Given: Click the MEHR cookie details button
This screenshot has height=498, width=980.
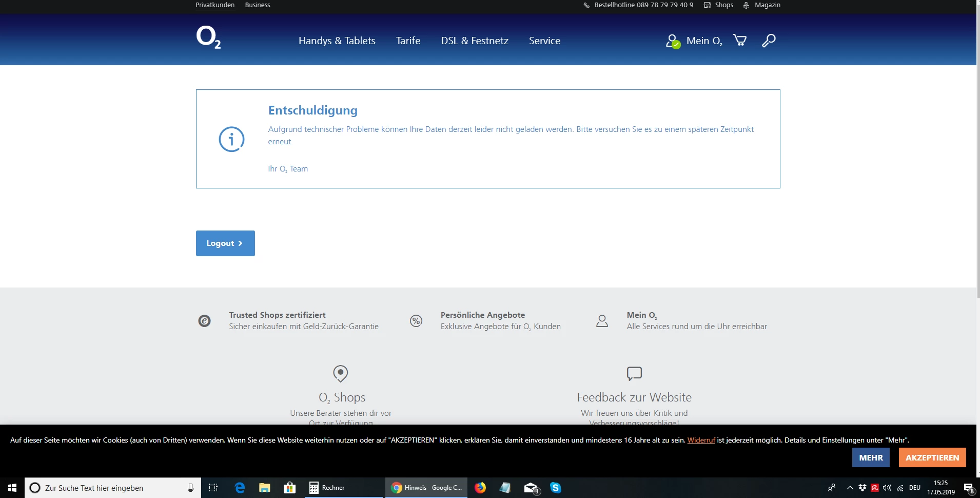Looking at the screenshot, I should (x=871, y=457).
